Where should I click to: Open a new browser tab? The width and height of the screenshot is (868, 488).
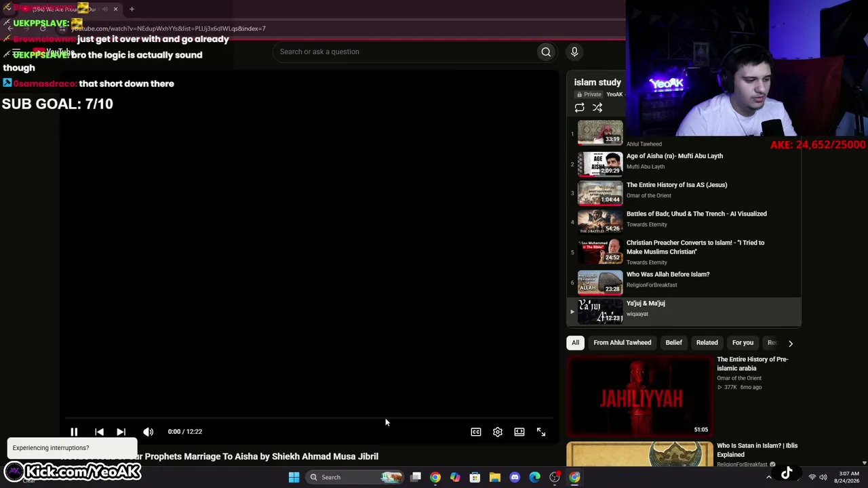(132, 9)
